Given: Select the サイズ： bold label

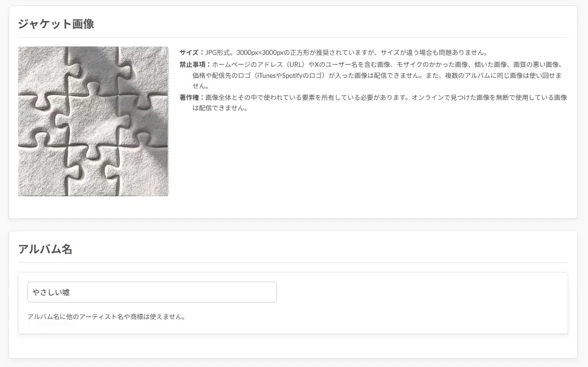Looking at the screenshot, I should coord(192,52).
